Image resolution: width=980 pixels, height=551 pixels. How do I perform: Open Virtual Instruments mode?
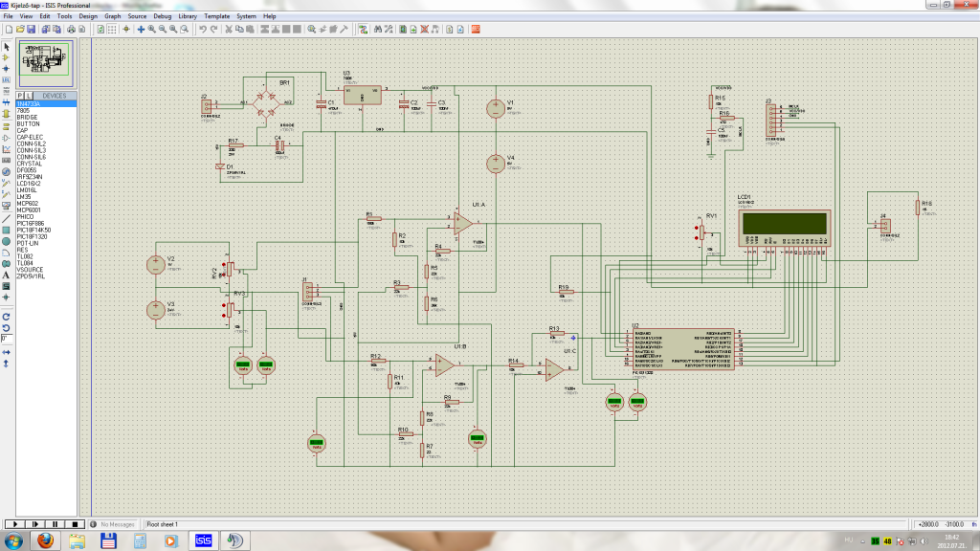[x=7, y=206]
